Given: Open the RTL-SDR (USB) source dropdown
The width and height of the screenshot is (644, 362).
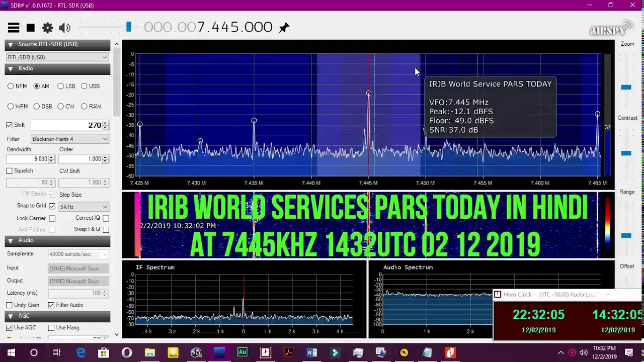Looking at the screenshot, I should tap(57, 57).
